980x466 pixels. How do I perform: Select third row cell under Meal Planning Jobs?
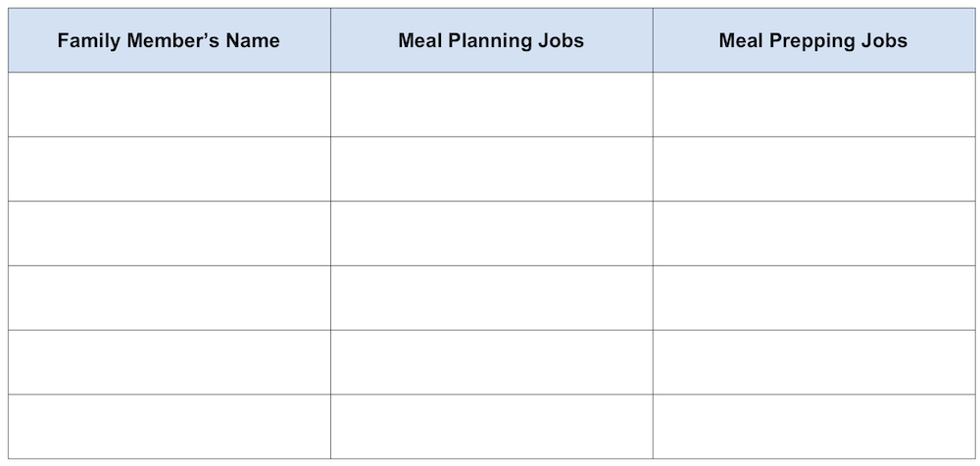click(x=491, y=233)
